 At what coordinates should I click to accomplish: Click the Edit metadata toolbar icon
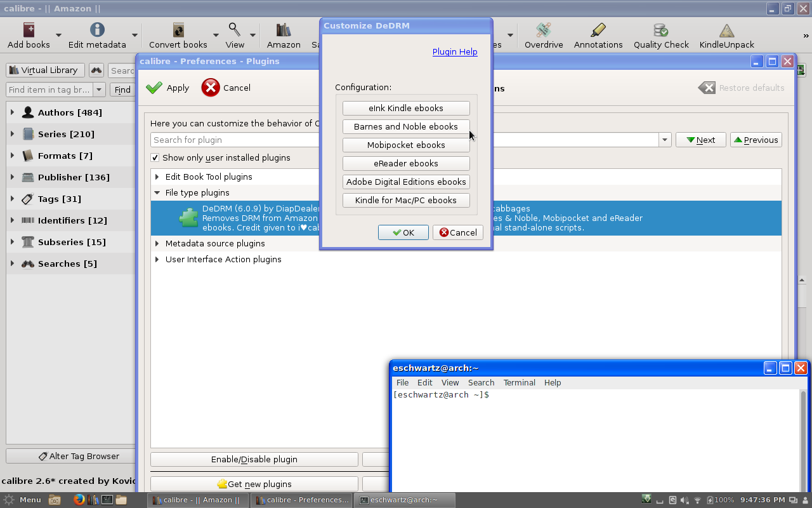[97, 30]
